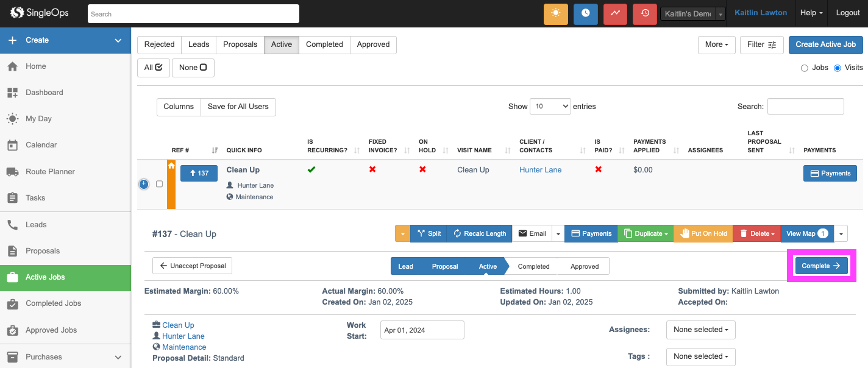Open the Show entries dropdown

click(x=550, y=106)
